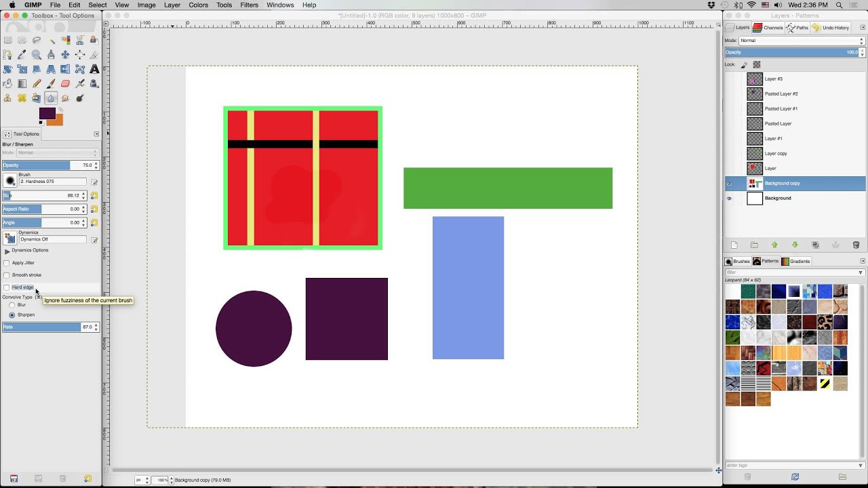Click the purple foreground color swatch

[x=46, y=113]
